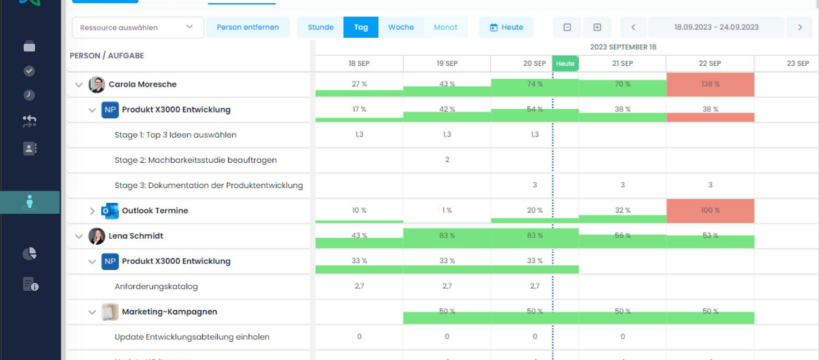Screen dimensions: 820x360
Task: Click Carola's 138 % overload cell
Action: point(710,84)
